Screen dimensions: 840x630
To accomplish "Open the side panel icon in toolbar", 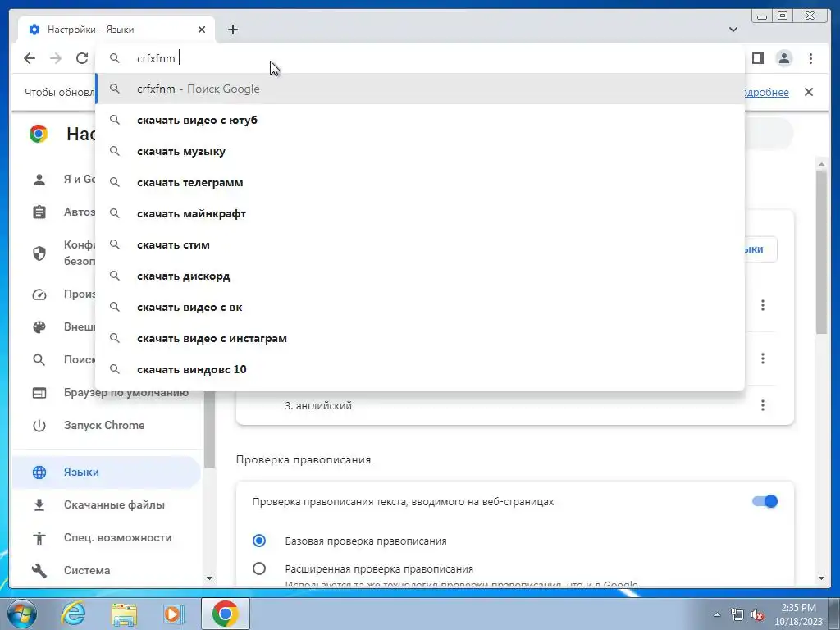I will click(x=757, y=58).
